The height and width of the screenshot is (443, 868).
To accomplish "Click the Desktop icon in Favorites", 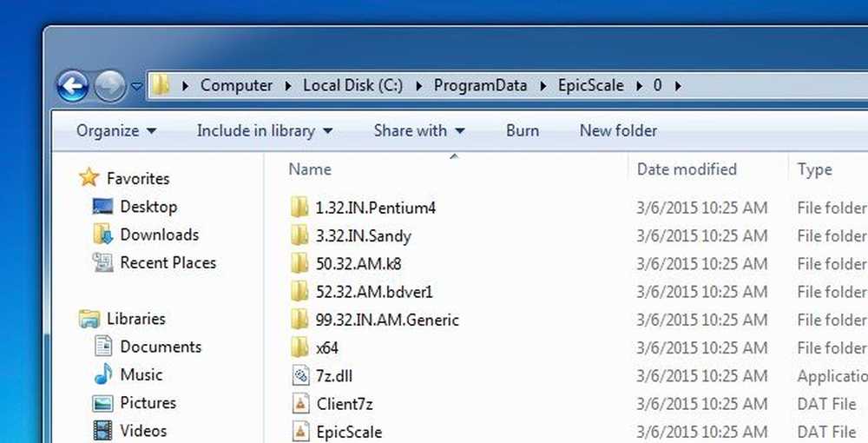I will click(x=103, y=207).
